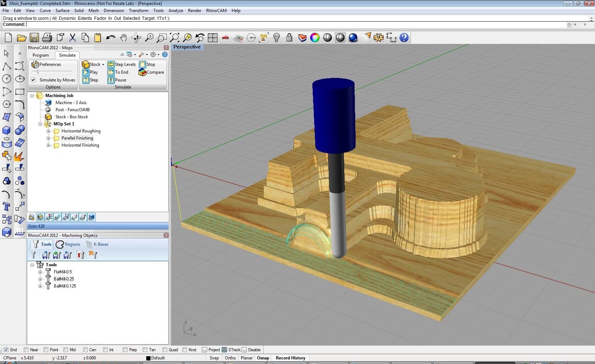Open the options gears icon
The image size is (595, 364).
(378, 38)
